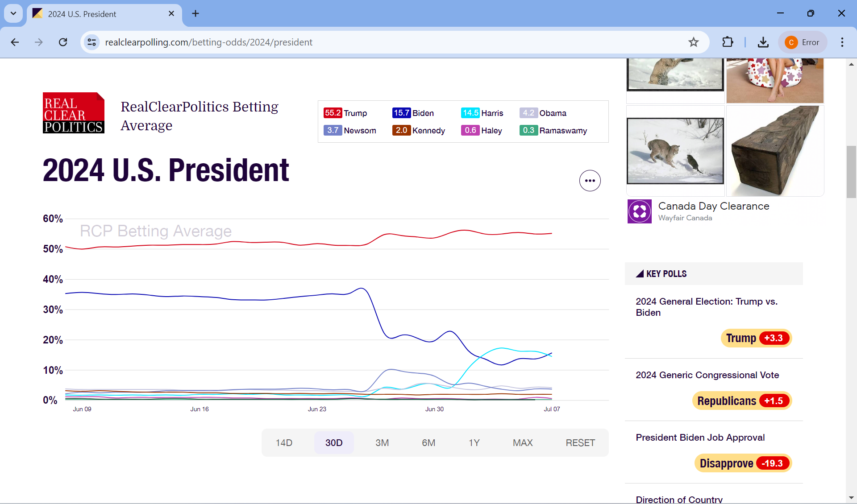This screenshot has width=857, height=504.
Task: Go back to previous page
Action: tap(15, 42)
